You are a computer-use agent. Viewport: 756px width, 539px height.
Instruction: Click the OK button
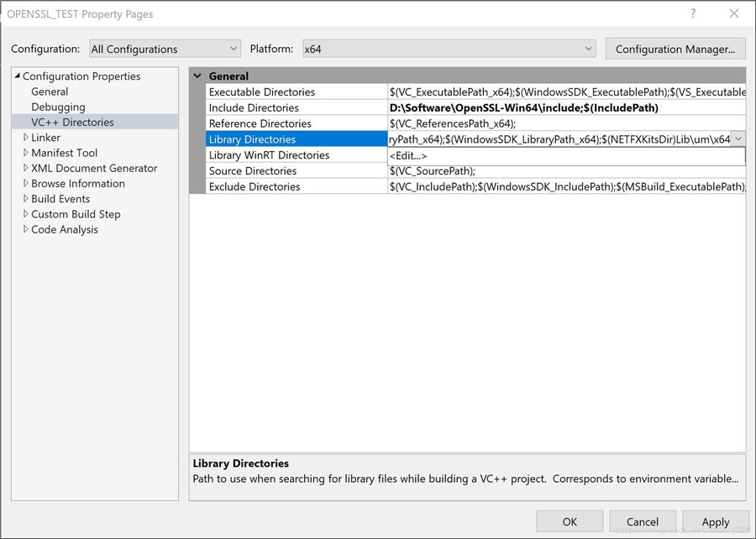[x=570, y=521]
